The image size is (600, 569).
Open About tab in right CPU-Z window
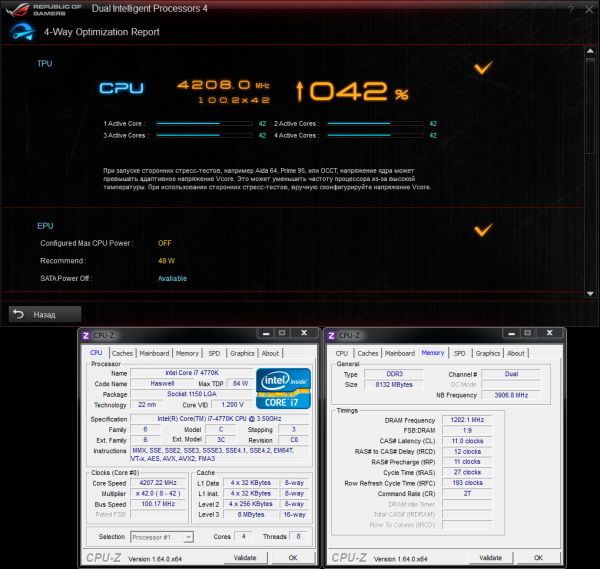click(x=516, y=353)
